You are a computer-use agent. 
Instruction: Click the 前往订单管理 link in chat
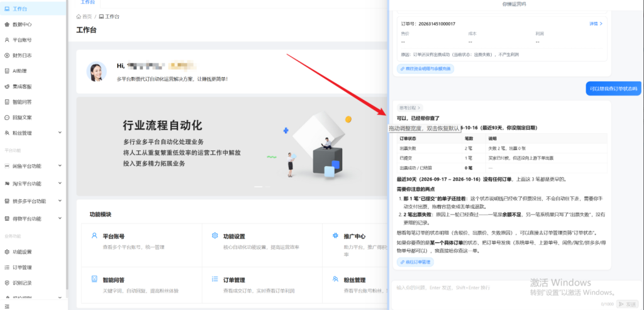click(x=415, y=262)
